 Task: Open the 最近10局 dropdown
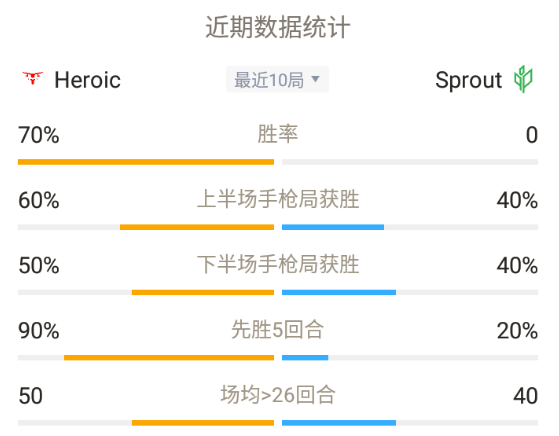tap(277, 79)
